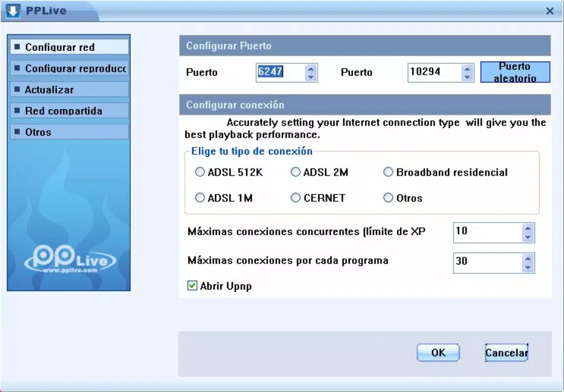
Task: Close the PPLive settings window
Action: [x=550, y=11]
